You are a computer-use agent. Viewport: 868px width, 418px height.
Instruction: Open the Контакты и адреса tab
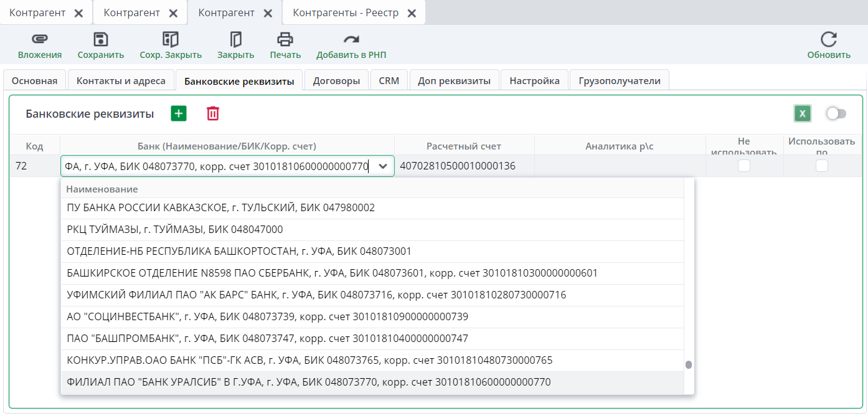[121, 81]
